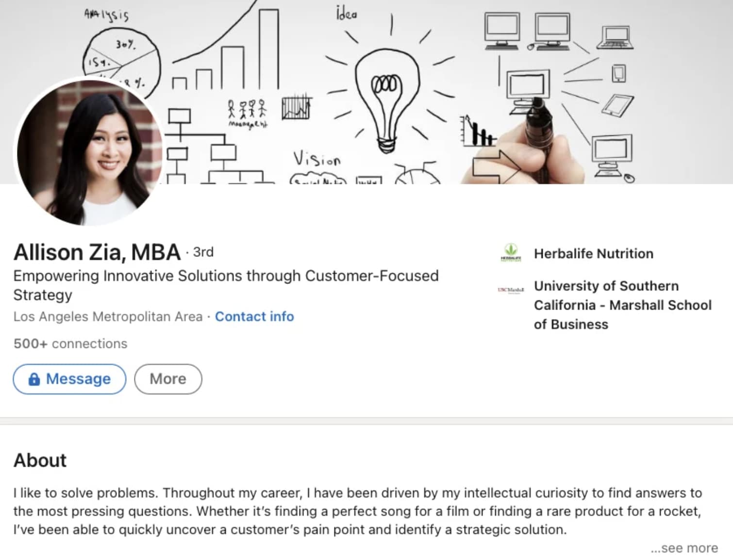733x560 pixels.
Task: Open Allison Zia's profile photo
Action: (x=89, y=152)
